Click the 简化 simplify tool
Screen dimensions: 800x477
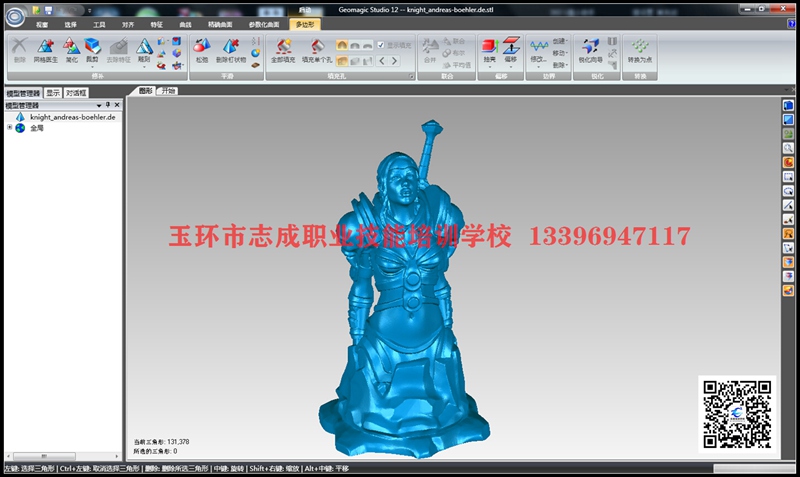(x=71, y=51)
